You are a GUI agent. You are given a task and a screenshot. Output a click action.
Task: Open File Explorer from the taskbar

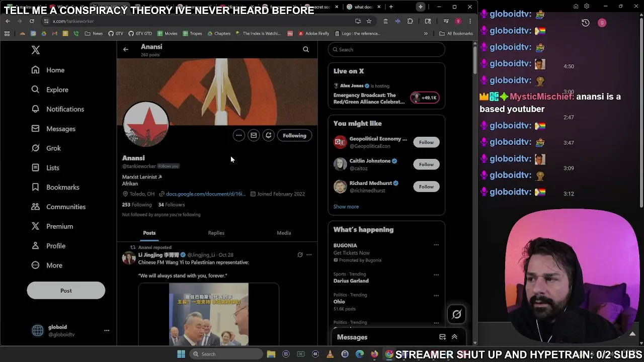[271, 354]
